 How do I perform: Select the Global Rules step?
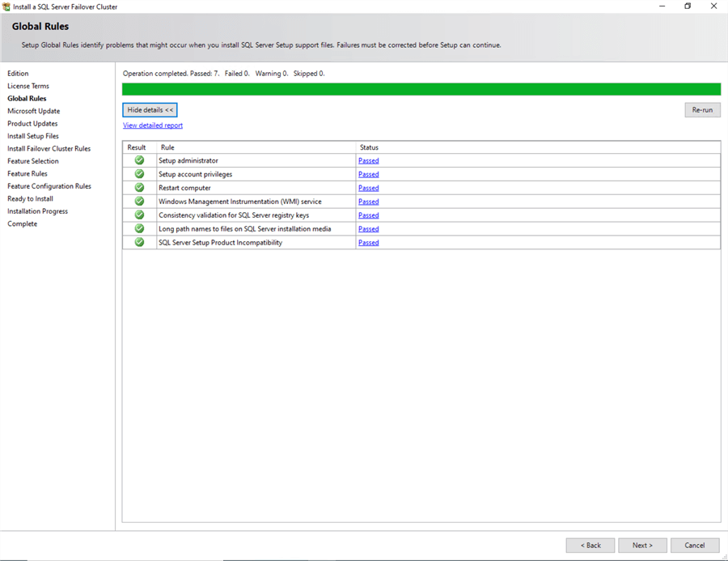[x=27, y=99]
